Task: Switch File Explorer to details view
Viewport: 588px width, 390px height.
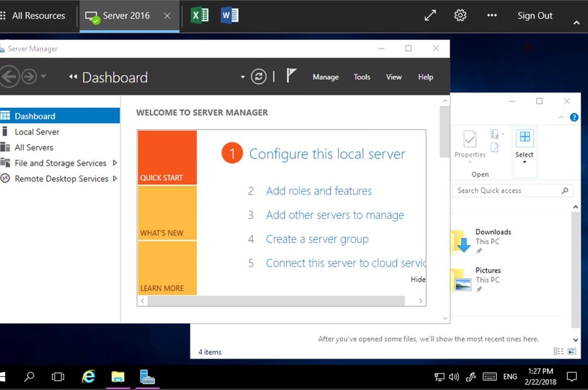Action: 558,351
